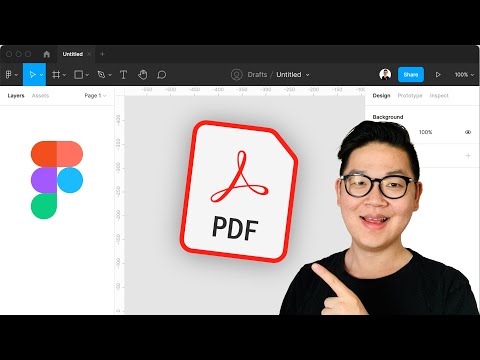Click the Background section label
Screen dimensions: 480x360
tap(388, 117)
